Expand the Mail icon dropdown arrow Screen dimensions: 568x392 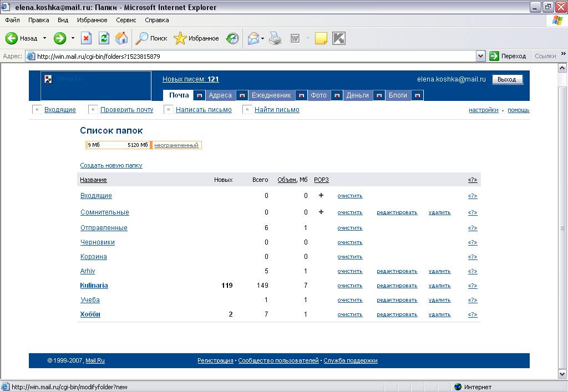pyautogui.click(x=262, y=38)
